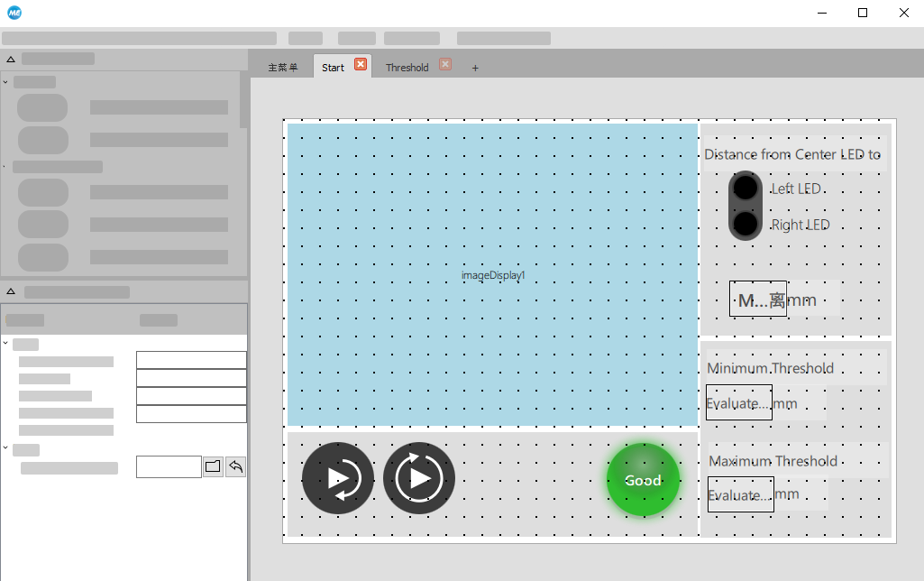Screen dimensions: 924x581
Task: Switch to the Threshold tab
Action: pos(407,68)
